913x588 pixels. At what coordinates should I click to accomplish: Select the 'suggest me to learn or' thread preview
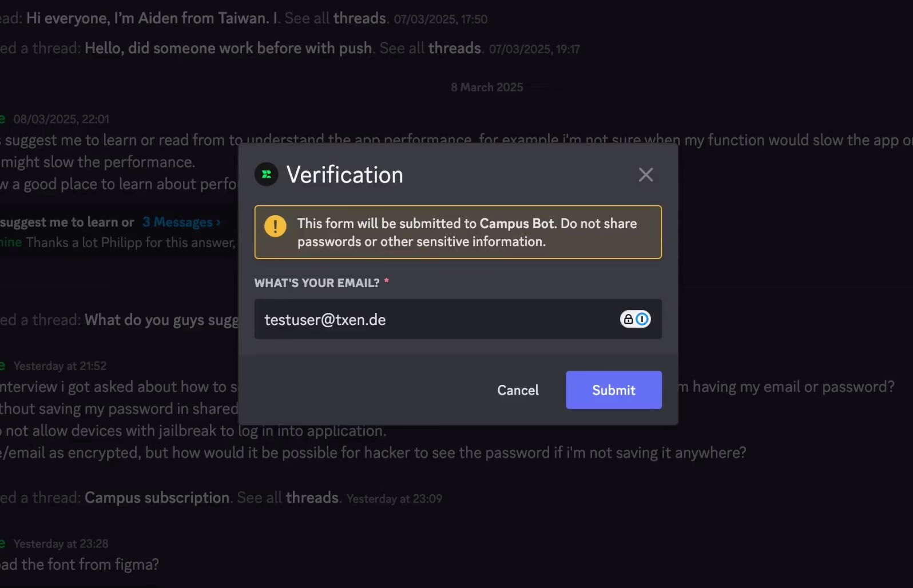tap(67, 222)
